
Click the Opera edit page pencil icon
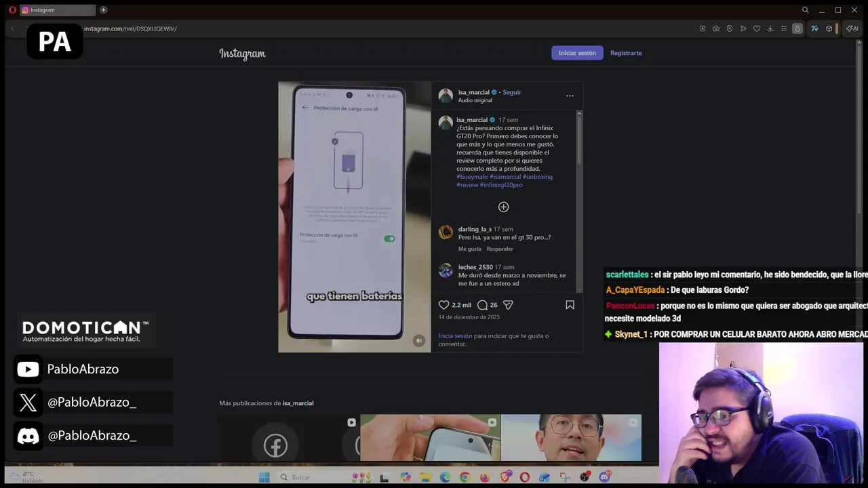tap(703, 28)
